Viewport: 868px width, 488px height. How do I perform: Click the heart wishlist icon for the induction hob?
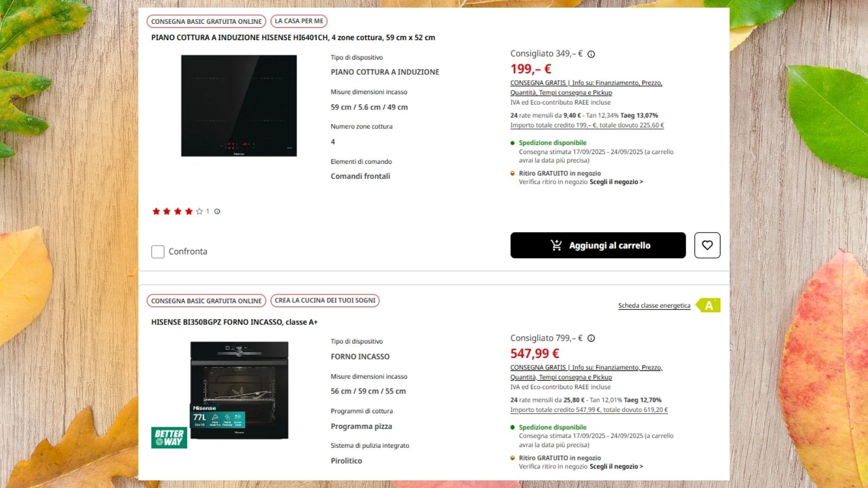[707, 245]
